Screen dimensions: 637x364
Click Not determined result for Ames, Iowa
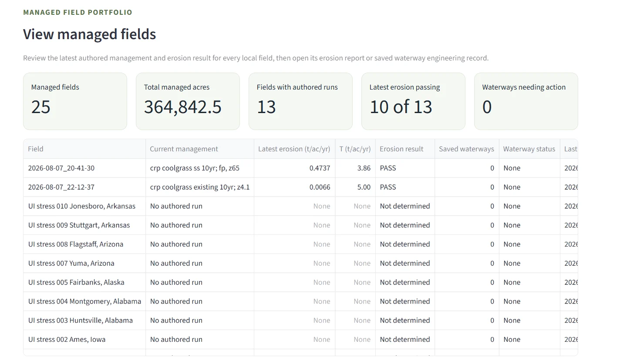click(x=405, y=340)
